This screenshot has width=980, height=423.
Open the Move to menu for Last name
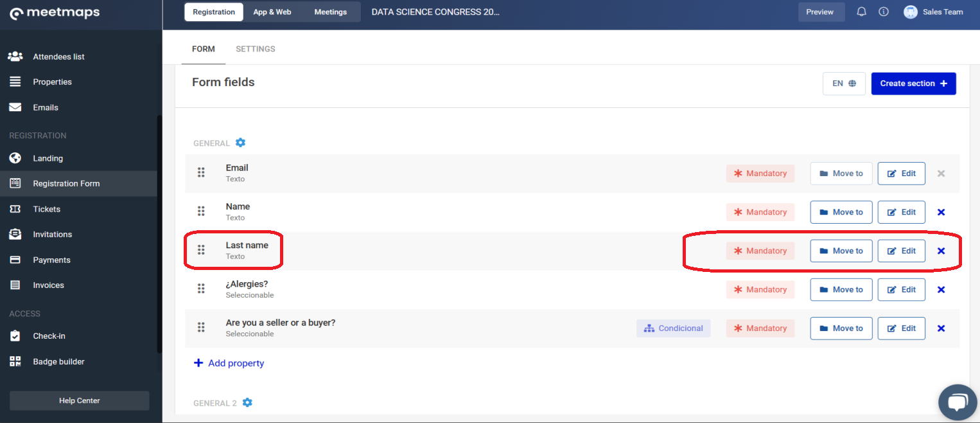[841, 250]
